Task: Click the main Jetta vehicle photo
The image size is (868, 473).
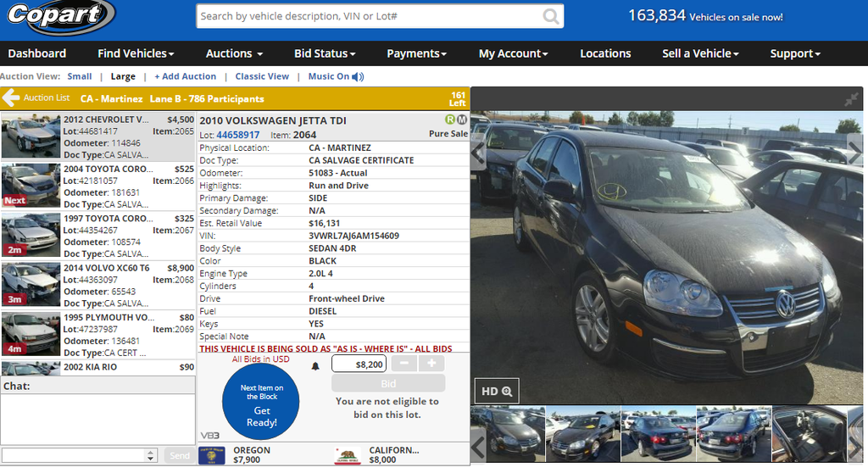Action: pyautogui.click(x=666, y=258)
